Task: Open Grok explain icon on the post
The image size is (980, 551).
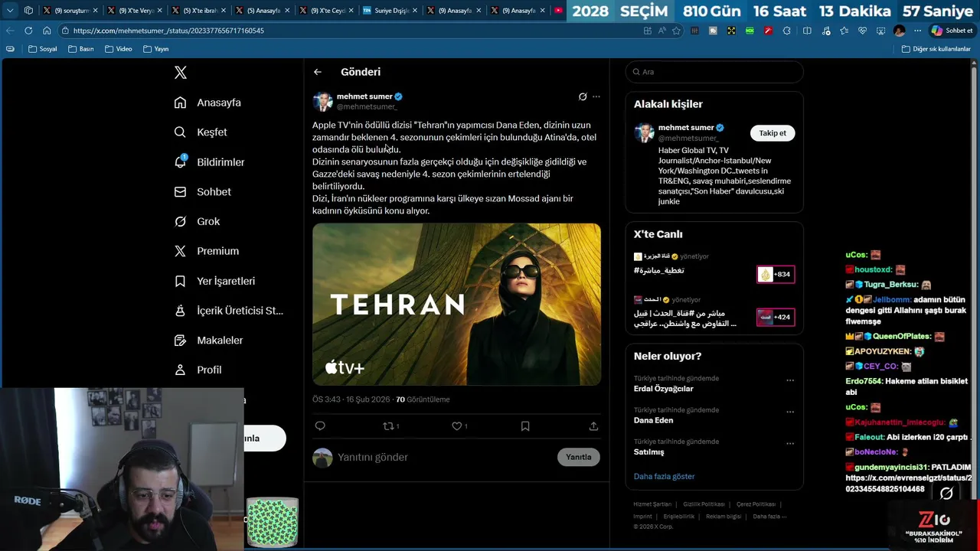Action: 583,96
